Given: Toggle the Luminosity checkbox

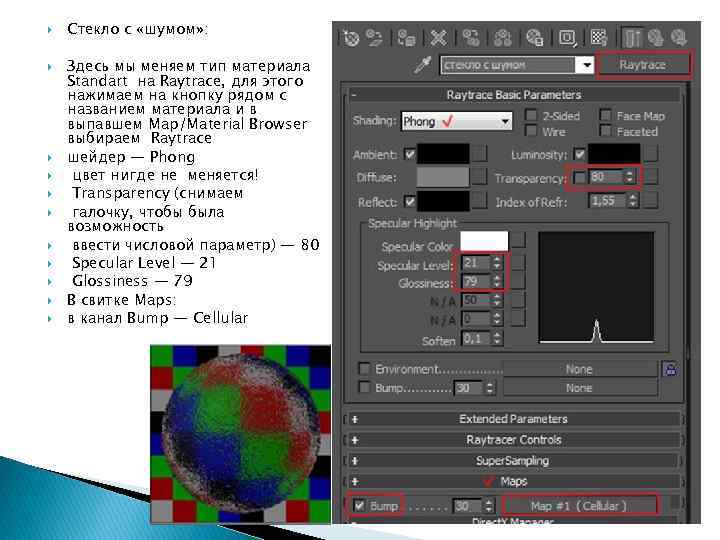Looking at the screenshot, I should click(x=580, y=153).
